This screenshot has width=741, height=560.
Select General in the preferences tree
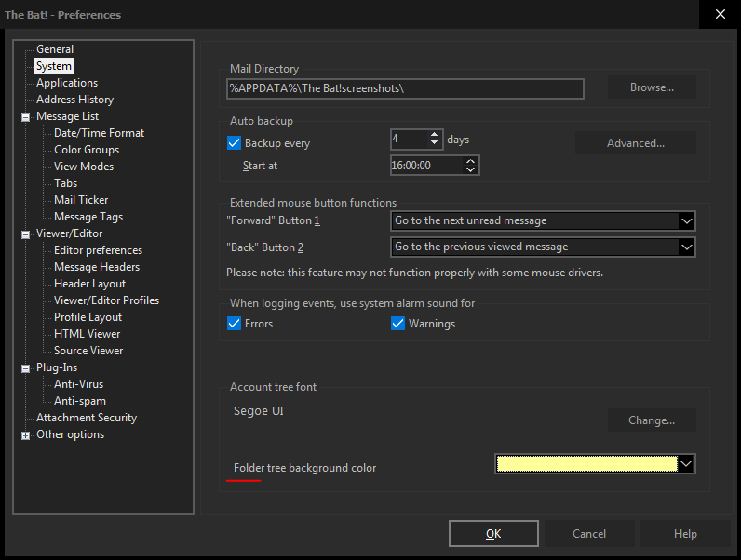pyautogui.click(x=55, y=49)
